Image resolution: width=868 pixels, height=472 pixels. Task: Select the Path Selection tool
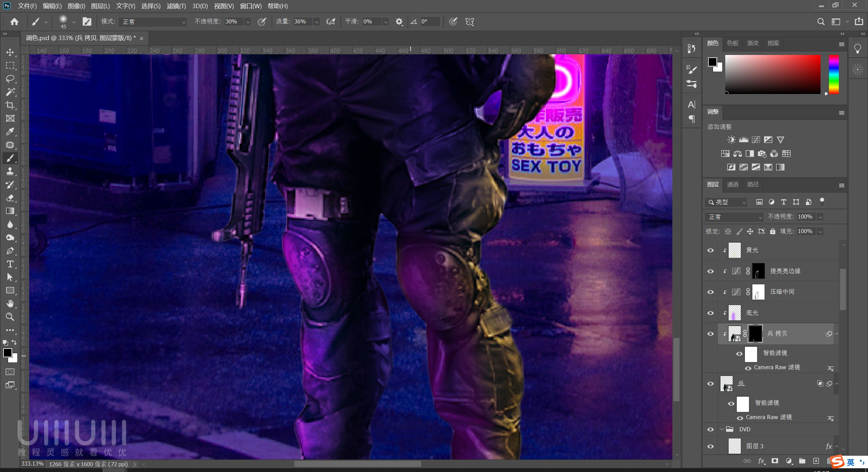[10, 277]
